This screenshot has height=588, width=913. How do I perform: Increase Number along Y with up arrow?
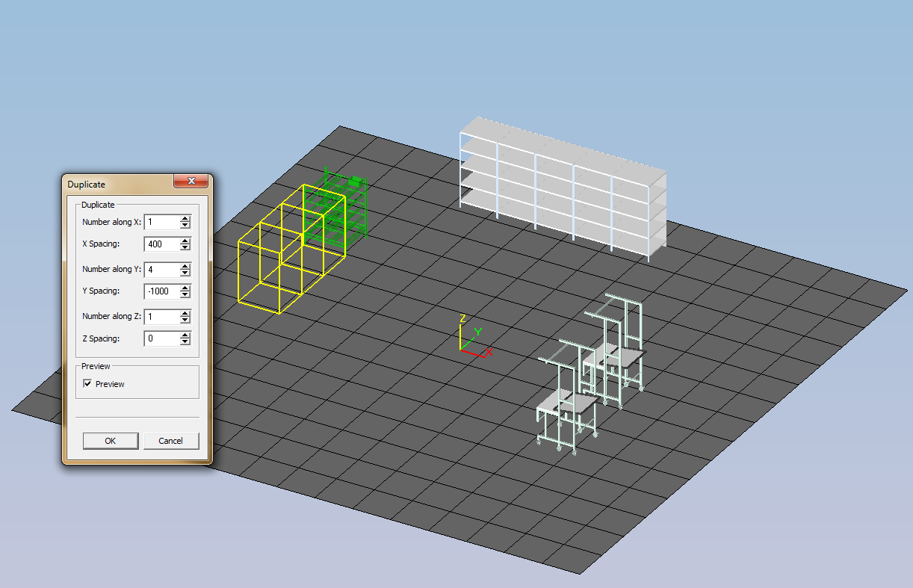[185, 267]
